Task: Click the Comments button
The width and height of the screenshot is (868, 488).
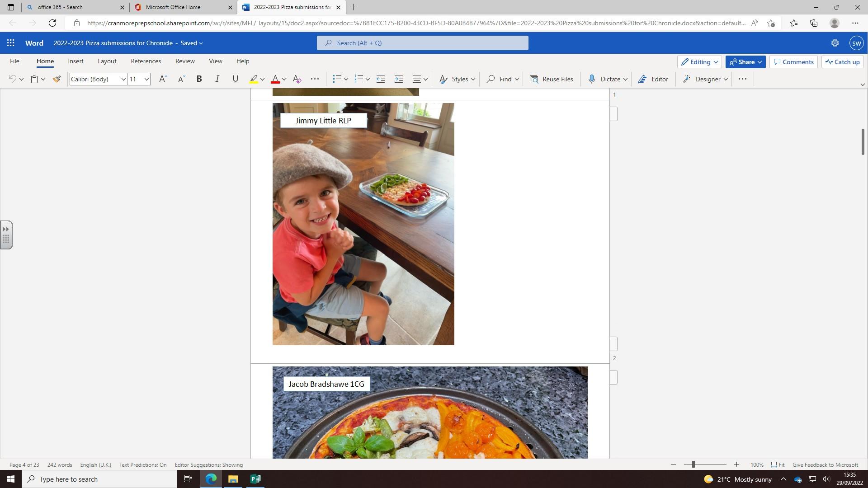Action: point(793,62)
